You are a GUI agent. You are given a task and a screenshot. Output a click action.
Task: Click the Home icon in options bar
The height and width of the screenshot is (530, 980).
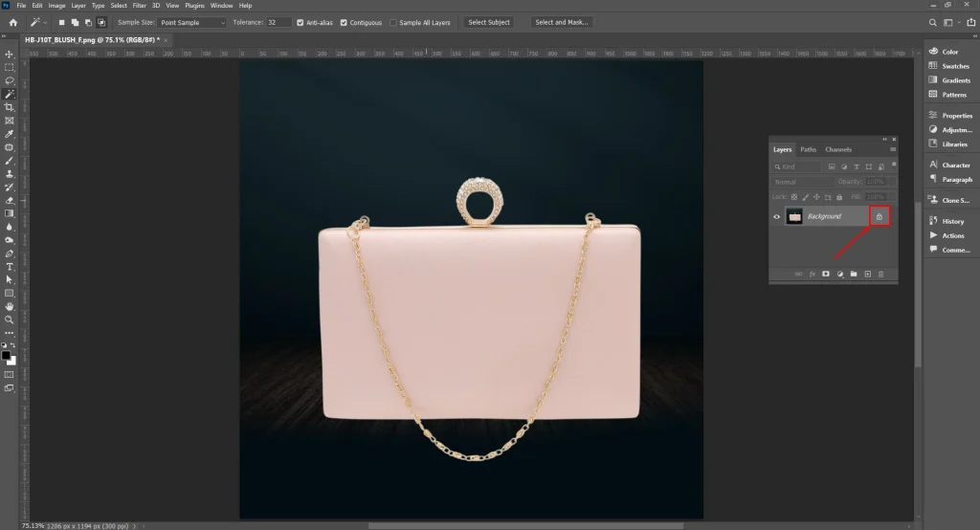[13, 23]
